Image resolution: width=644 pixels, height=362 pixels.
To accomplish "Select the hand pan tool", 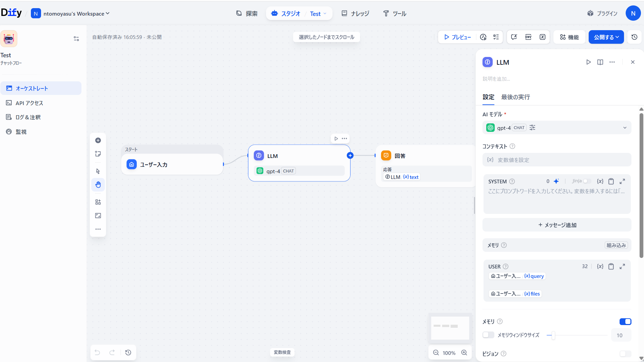I will click(98, 185).
